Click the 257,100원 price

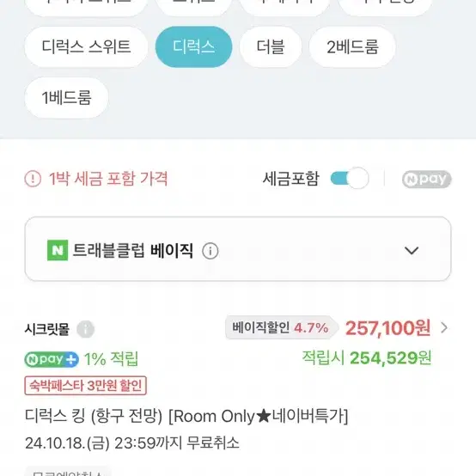point(388,328)
